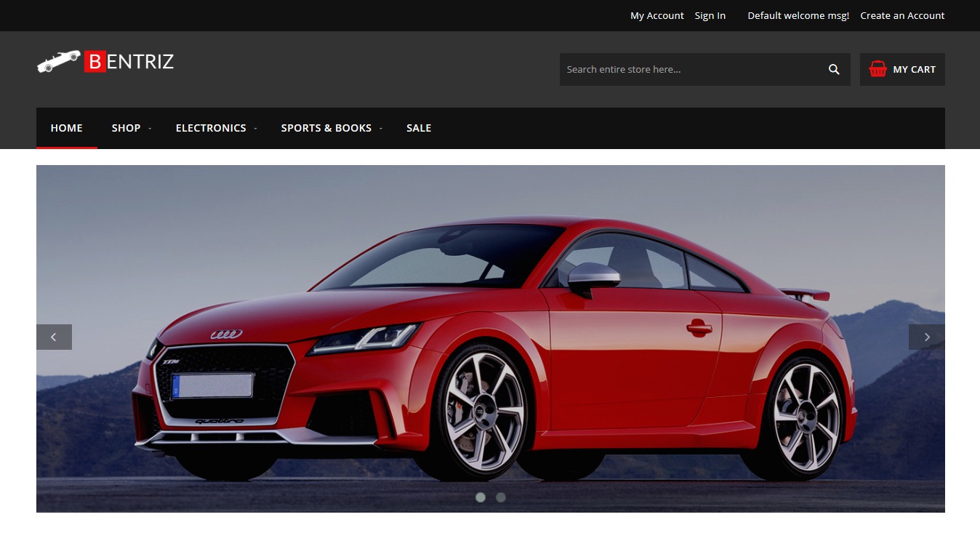Advance to the next slide arrow

[x=926, y=337]
